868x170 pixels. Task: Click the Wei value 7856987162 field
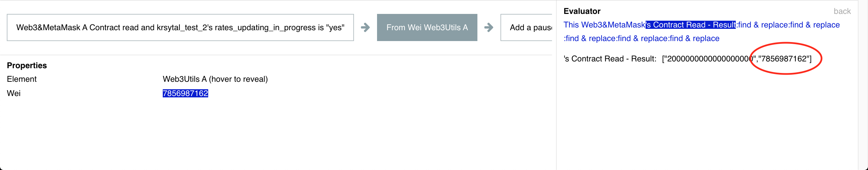[185, 93]
